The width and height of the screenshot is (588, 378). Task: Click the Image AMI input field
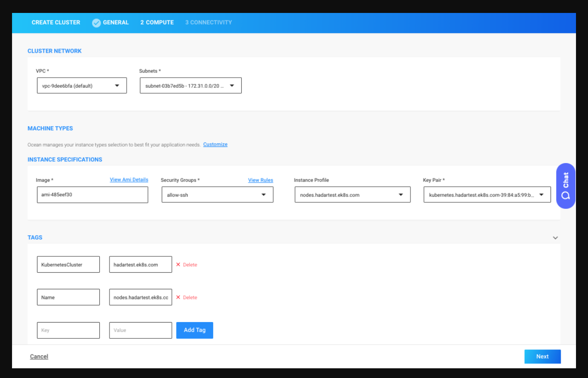pyautogui.click(x=92, y=195)
